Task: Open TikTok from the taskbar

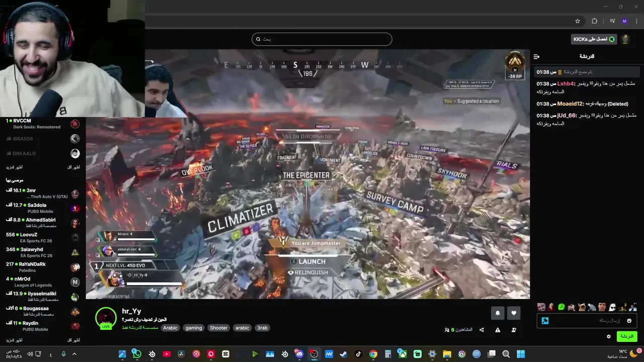Action: [358, 354]
